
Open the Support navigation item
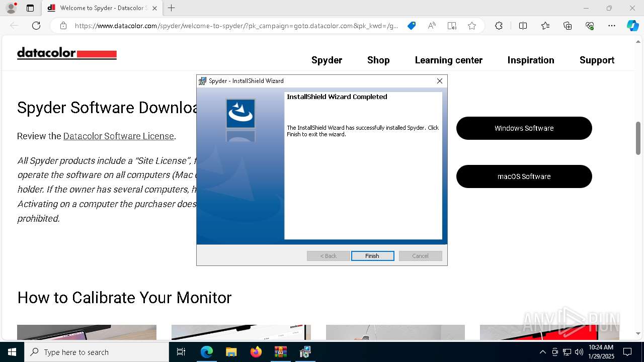(x=597, y=60)
